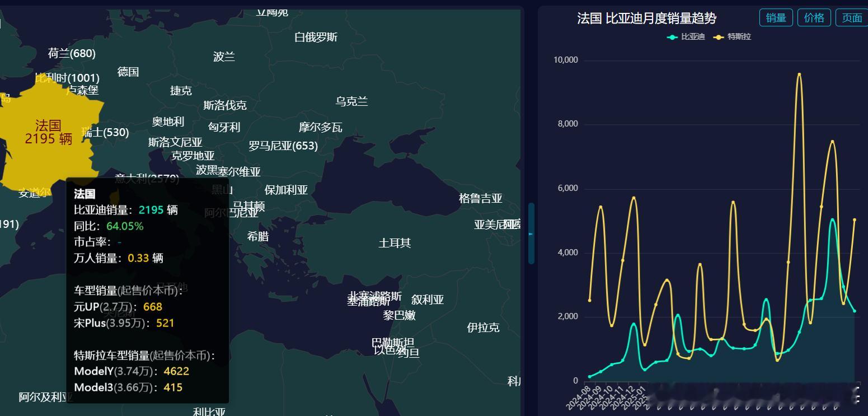Select 巴勒斯坦 on the map
Viewport: 868px width, 416px height.
click(x=393, y=343)
